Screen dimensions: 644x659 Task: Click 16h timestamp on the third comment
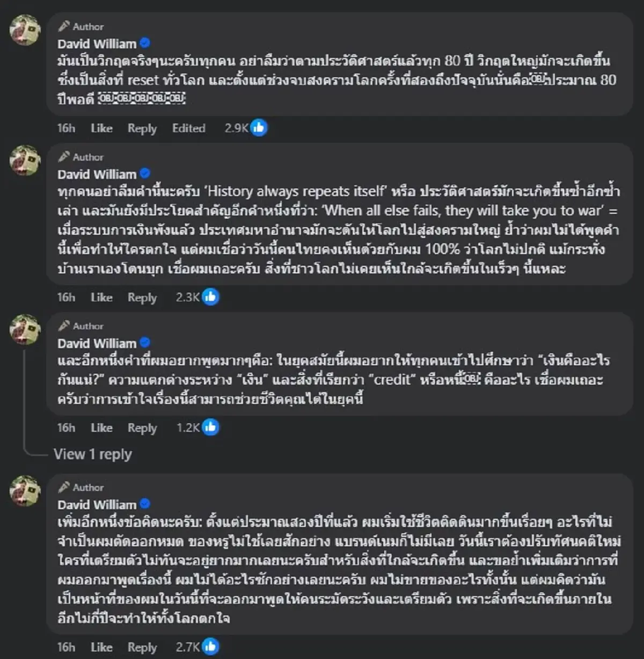pyautogui.click(x=66, y=428)
